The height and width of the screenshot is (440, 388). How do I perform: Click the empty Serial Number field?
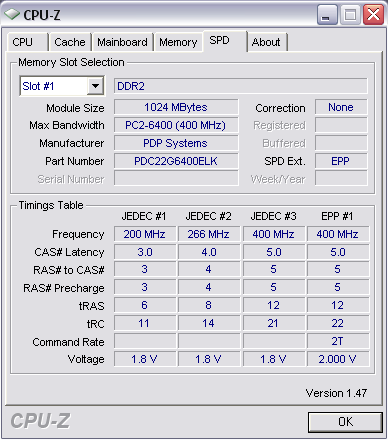[x=176, y=178]
